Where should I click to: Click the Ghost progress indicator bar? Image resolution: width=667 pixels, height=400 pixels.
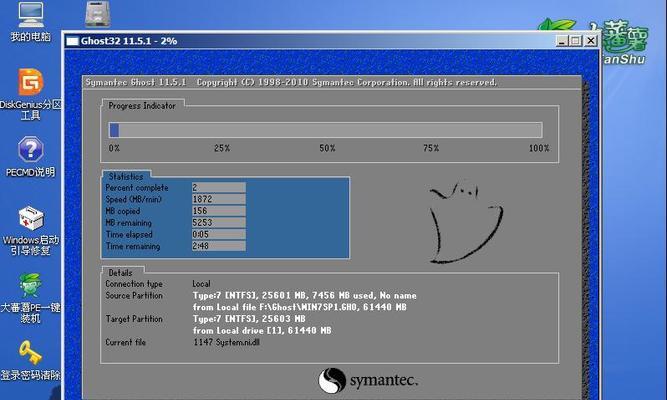pyautogui.click(x=325, y=130)
